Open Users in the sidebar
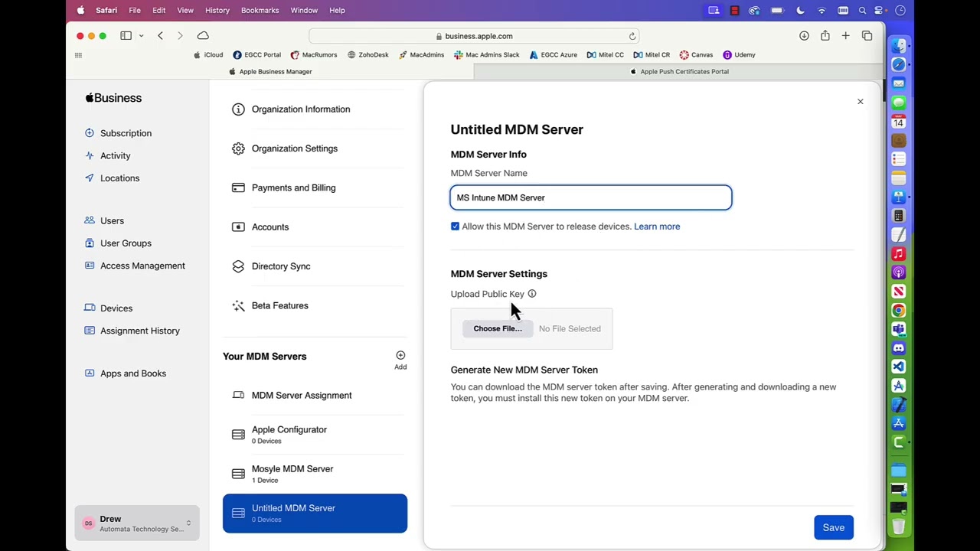The height and width of the screenshot is (551, 980). click(105, 220)
